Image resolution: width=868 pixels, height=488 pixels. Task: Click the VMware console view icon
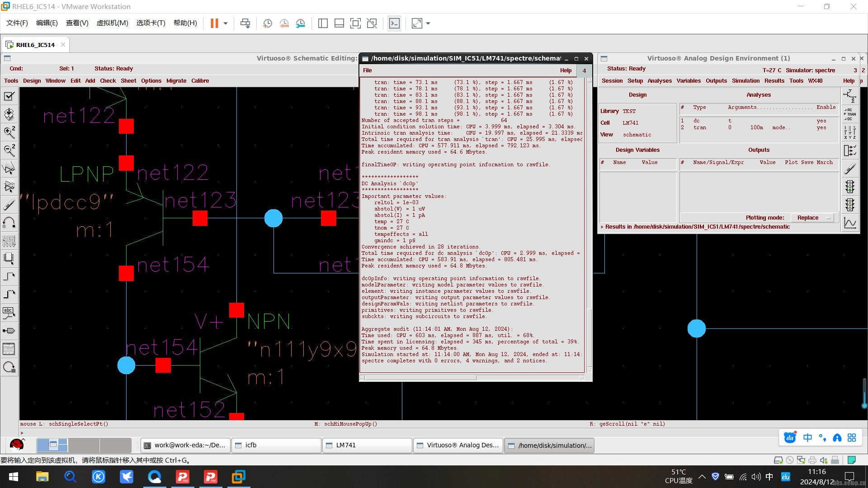pyautogui.click(x=394, y=23)
